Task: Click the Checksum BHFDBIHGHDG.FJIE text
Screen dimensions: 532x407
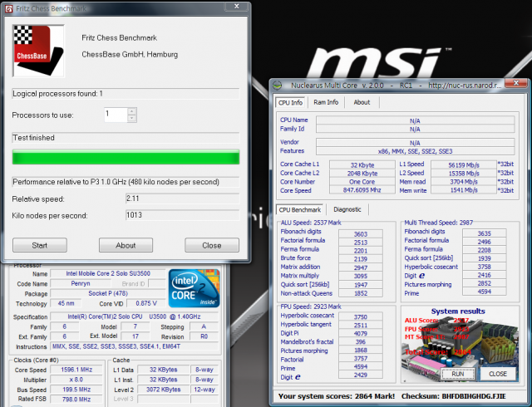Action: click(454, 396)
